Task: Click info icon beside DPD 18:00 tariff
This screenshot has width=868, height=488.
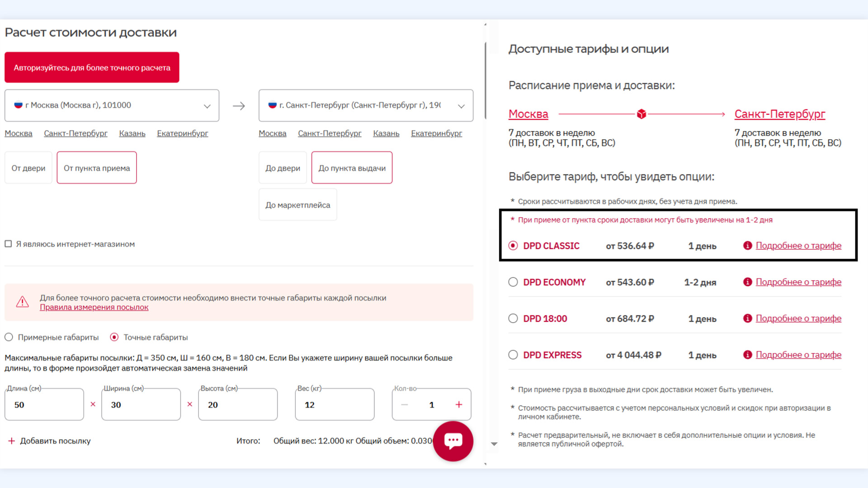Action: (748, 319)
